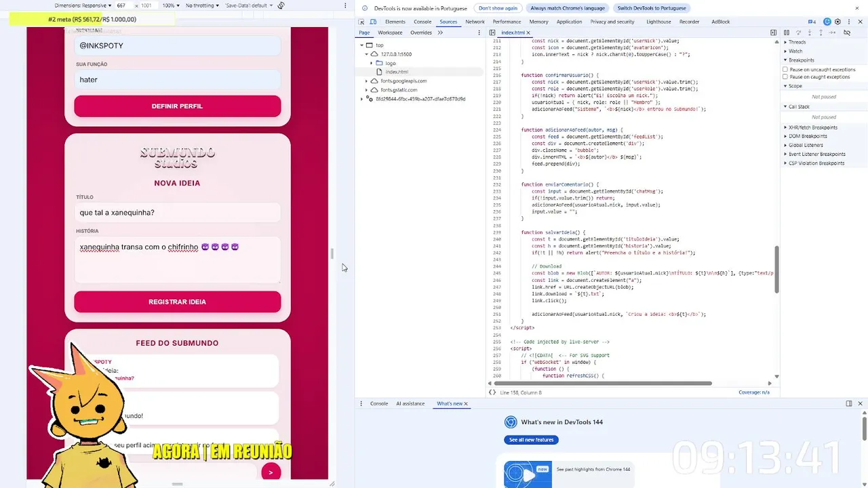Image resolution: width=868 pixels, height=488 pixels.
Task: Select index.html in file tree
Action: tap(397, 72)
